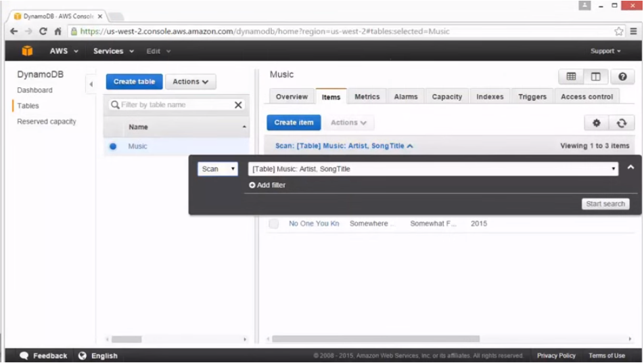The height and width of the screenshot is (363, 644).
Task: Open Chrome hamburger menu
Action: [x=633, y=31]
